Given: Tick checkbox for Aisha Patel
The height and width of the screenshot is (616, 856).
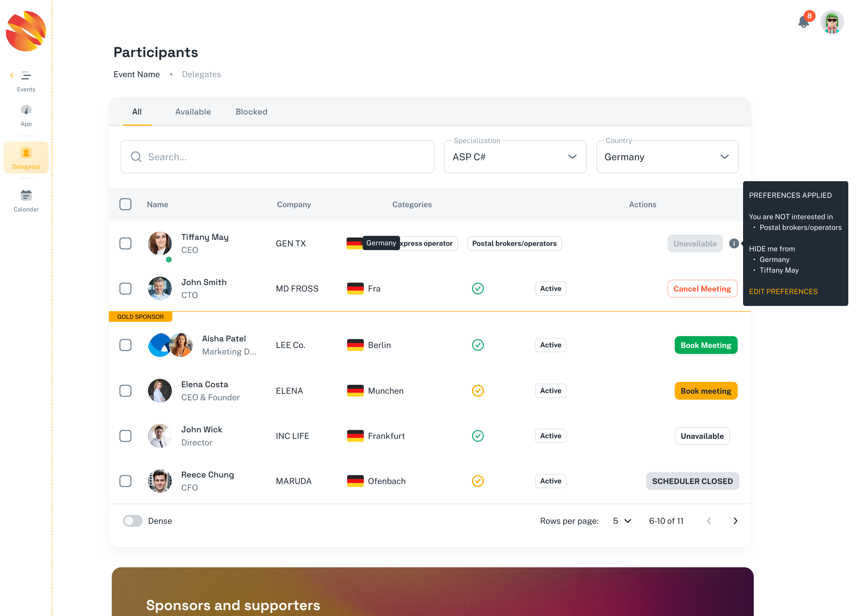Looking at the screenshot, I should click(125, 345).
